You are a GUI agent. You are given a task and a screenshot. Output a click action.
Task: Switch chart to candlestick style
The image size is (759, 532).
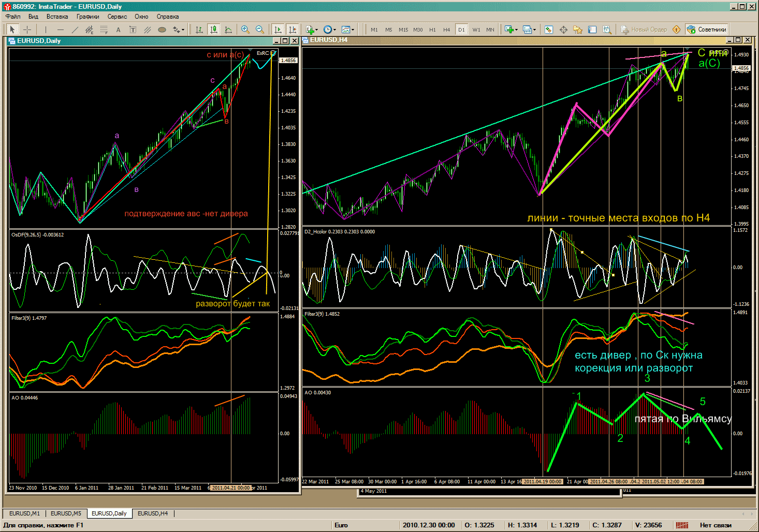(213, 29)
